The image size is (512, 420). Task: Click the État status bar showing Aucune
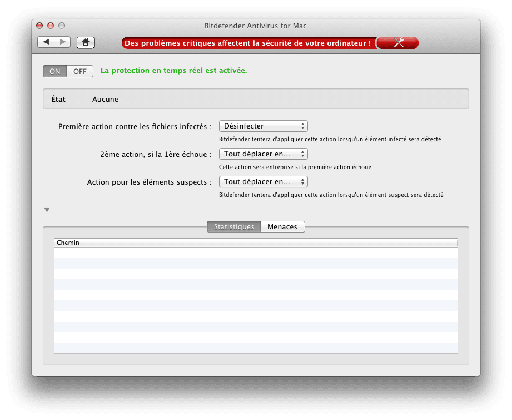coord(256,100)
